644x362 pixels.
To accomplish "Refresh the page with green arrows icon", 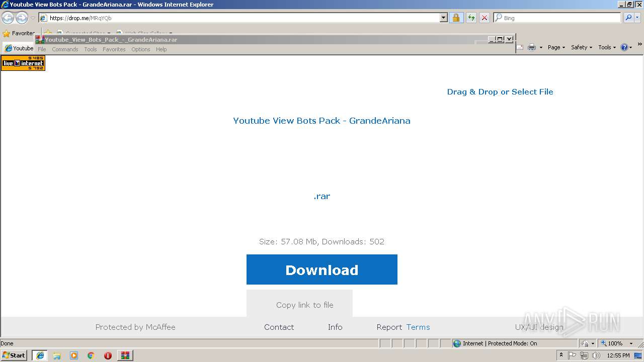I will click(471, 18).
